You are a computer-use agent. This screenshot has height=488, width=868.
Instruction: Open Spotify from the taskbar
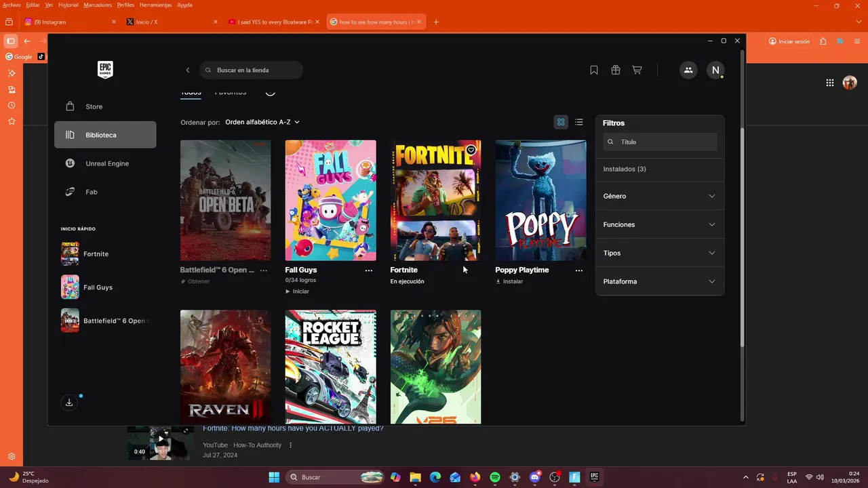click(x=495, y=477)
